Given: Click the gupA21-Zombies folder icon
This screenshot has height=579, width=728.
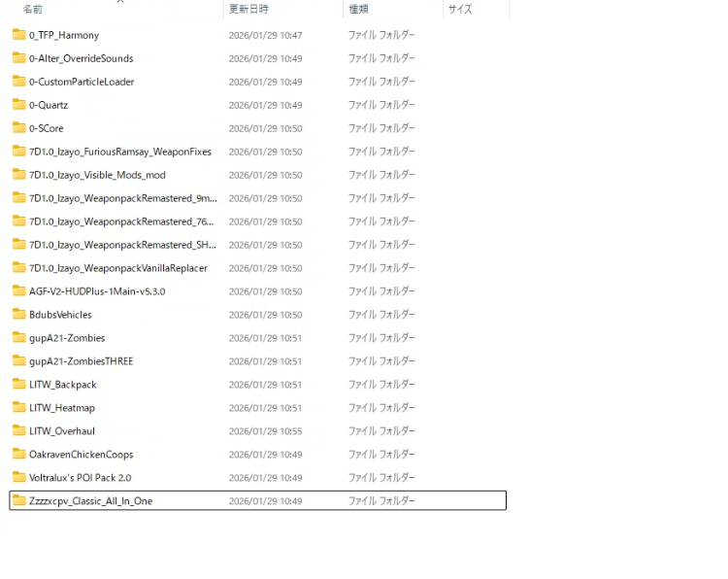Looking at the screenshot, I should pos(19,338).
